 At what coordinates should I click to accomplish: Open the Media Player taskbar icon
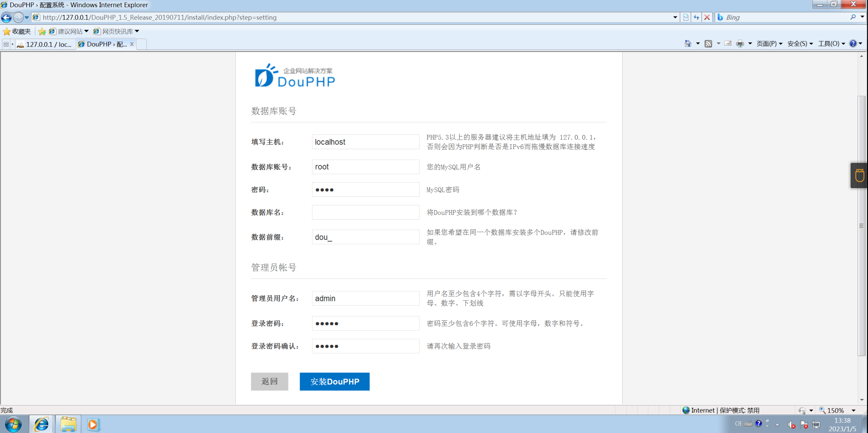[93, 424]
